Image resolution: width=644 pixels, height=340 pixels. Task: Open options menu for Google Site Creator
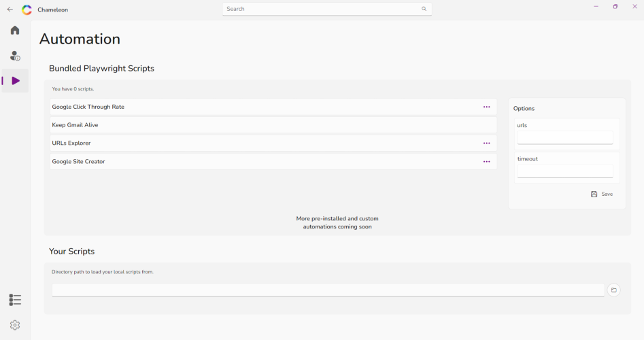click(487, 161)
